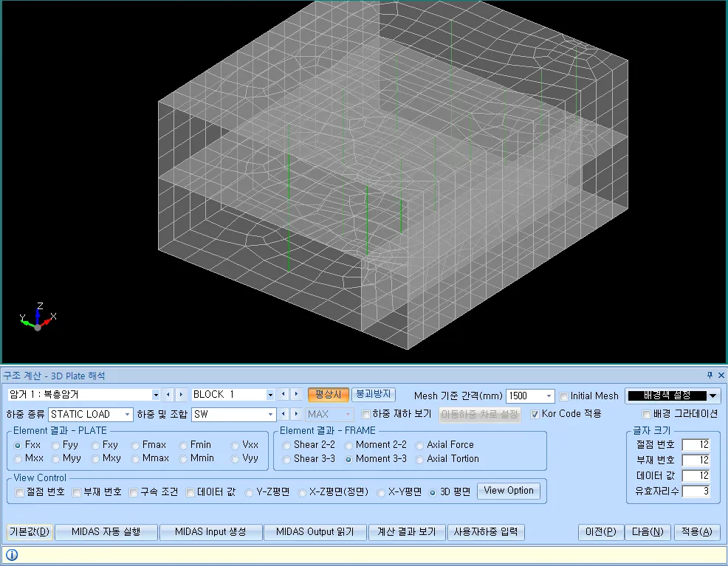Open 계산 결과 보기
The image size is (728, 566).
click(407, 531)
